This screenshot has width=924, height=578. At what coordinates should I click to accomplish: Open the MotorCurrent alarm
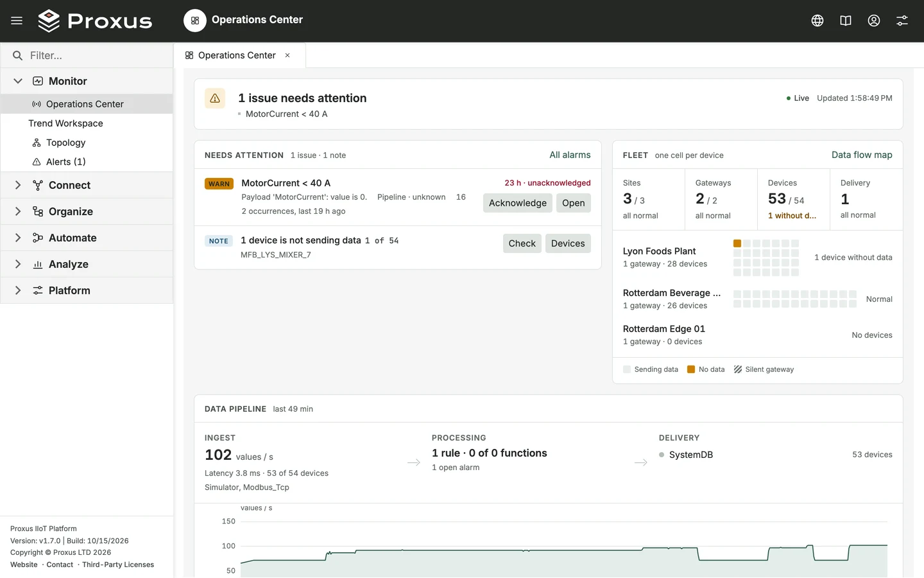(x=574, y=203)
